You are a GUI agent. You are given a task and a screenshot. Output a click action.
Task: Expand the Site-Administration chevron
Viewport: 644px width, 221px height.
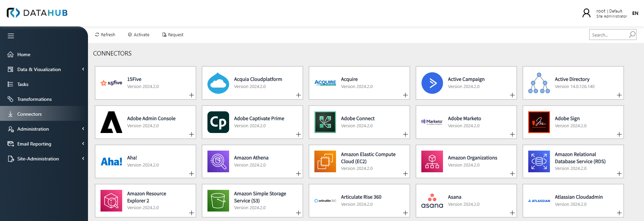tap(83, 159)
